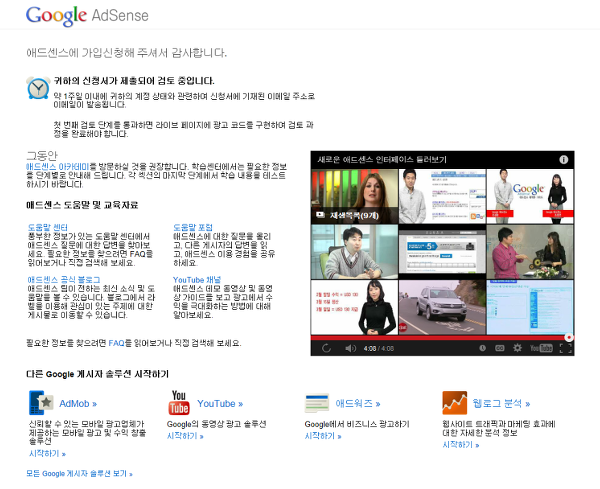This screenshot has height=489, width=600.
Task: Replay the video with replay icon
Action: [326, 348]
